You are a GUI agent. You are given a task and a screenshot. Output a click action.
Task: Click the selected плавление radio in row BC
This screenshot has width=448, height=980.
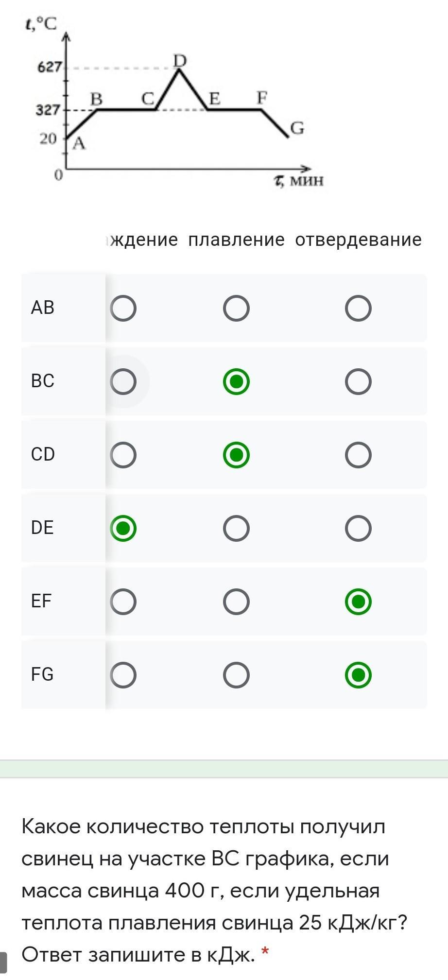click(x=236, y=381)
